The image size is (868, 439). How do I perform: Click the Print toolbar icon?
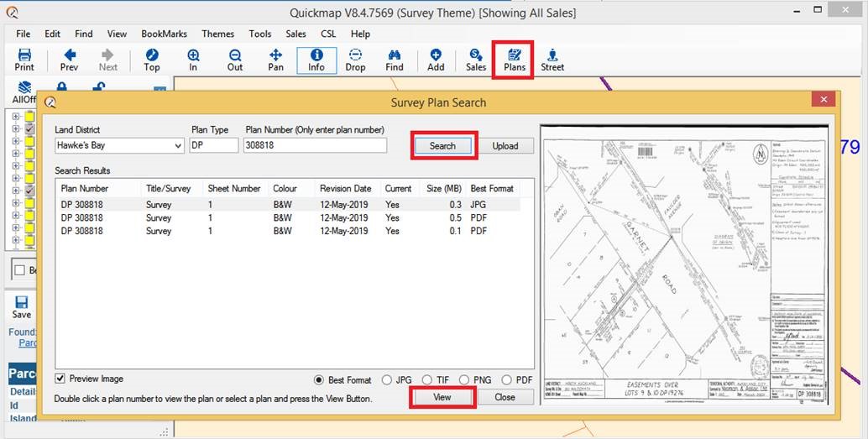click(24, 60)
